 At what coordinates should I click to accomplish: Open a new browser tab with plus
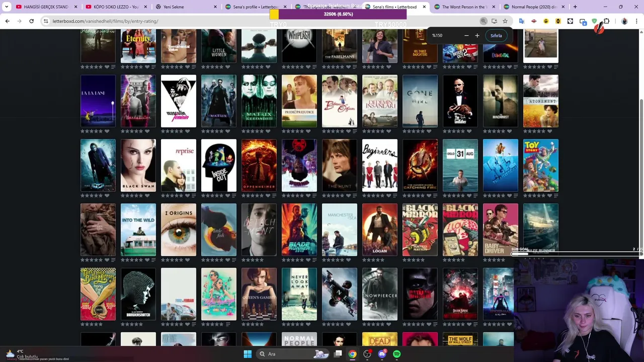coord(575,7)
